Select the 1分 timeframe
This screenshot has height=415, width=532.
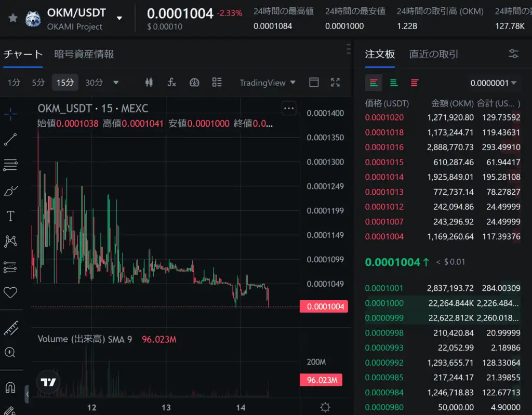[x=14, y=83]
